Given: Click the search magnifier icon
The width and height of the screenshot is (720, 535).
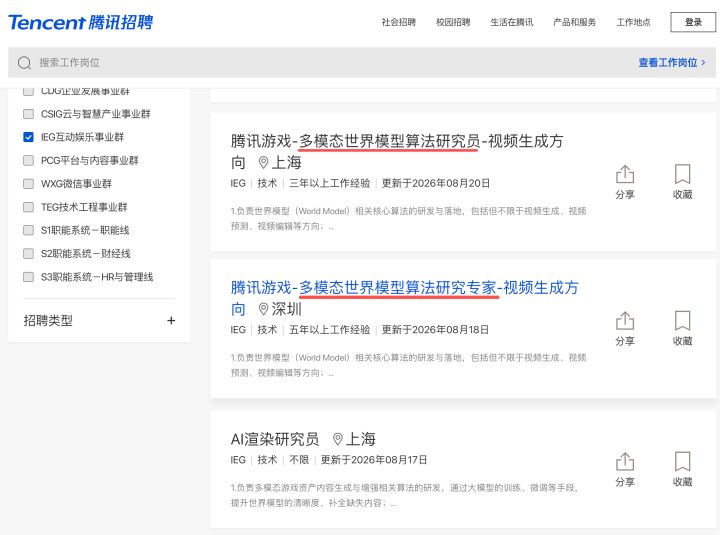Looking at the screenshot, I should tap(24, 62).
